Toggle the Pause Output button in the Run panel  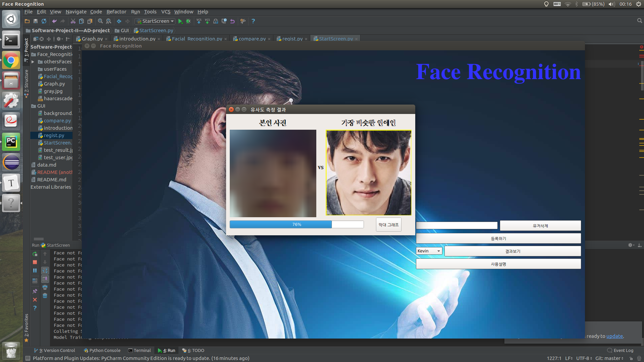point(35,270)
